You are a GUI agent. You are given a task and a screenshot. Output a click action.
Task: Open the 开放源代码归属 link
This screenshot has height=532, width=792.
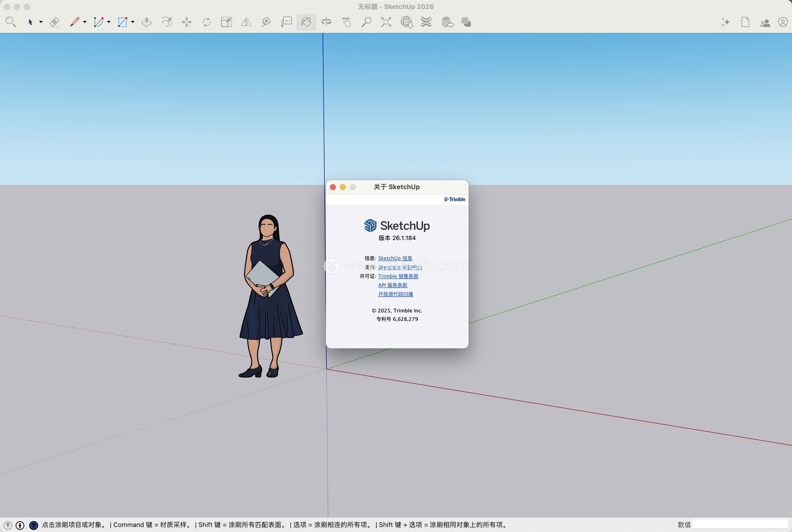coord(395,294)
